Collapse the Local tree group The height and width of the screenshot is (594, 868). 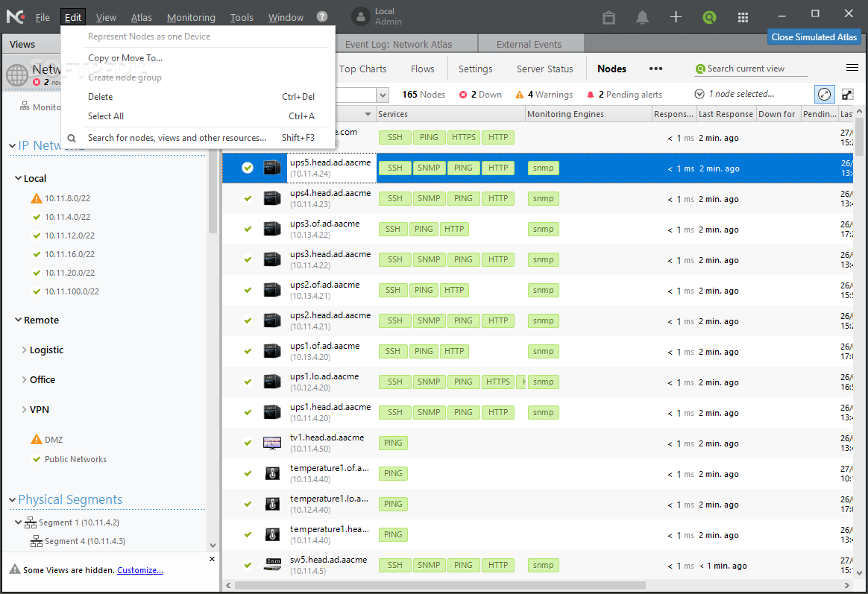tap(18, 178)
